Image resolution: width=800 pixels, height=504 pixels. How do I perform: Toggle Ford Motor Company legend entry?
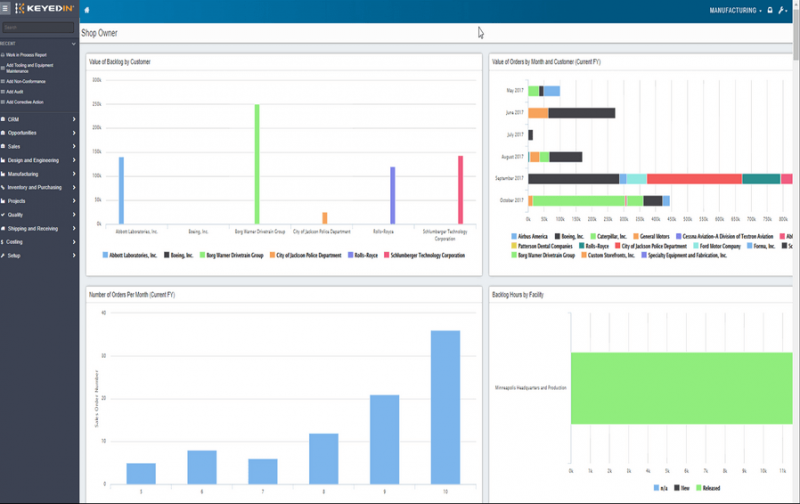pos(717,246)
